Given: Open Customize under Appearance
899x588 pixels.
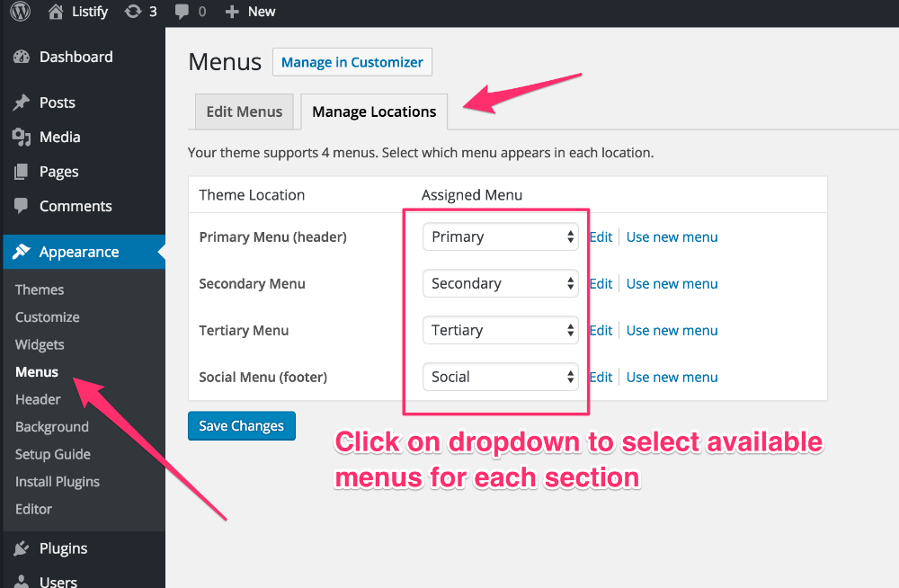Looking at the screenshot, I should pyautogui.click(x=48, y=317).
